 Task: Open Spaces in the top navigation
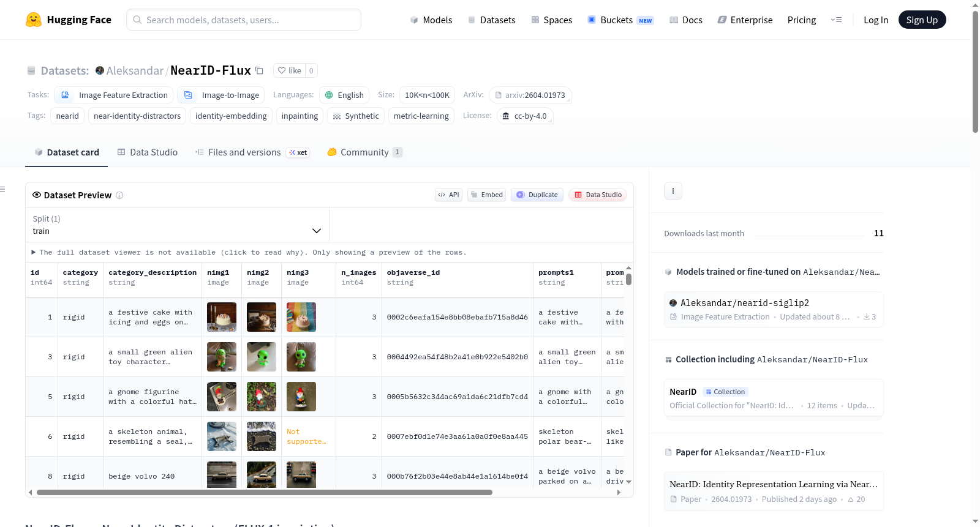pyautogui.click(x=552, y=20)
